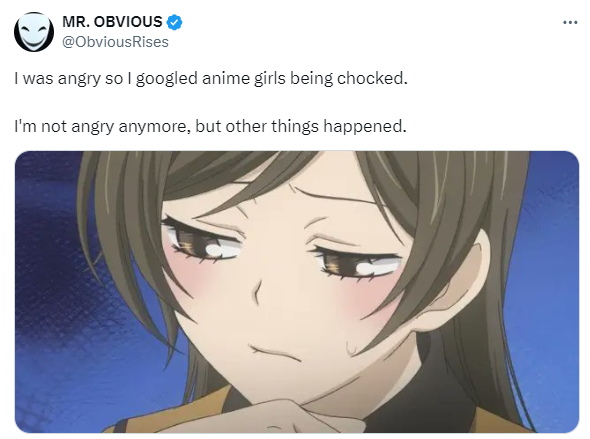The width and height of the screenshot is (590, 439).
Task: Click the word "OBVIOUS" in author name
Action: point(128,22)
